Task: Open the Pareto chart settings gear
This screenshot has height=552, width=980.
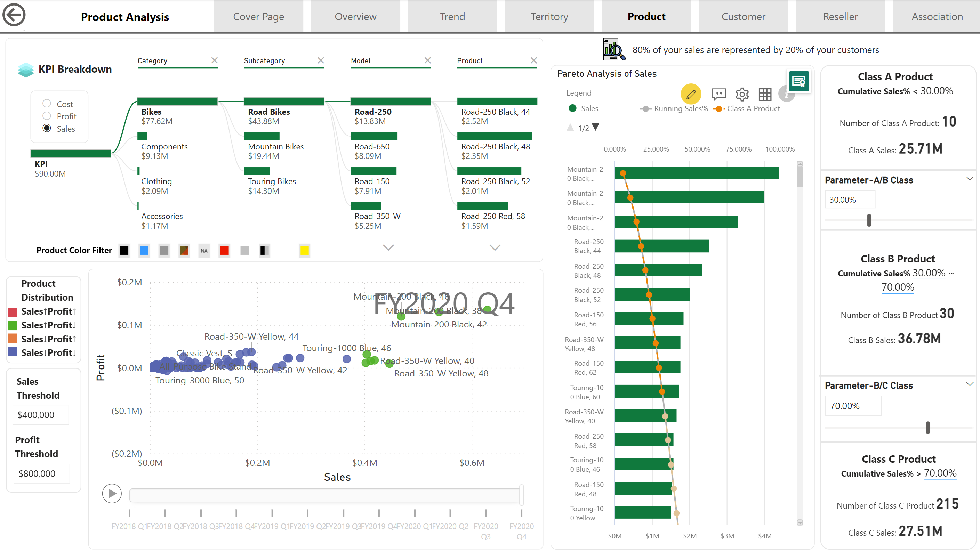Action: 741,94
